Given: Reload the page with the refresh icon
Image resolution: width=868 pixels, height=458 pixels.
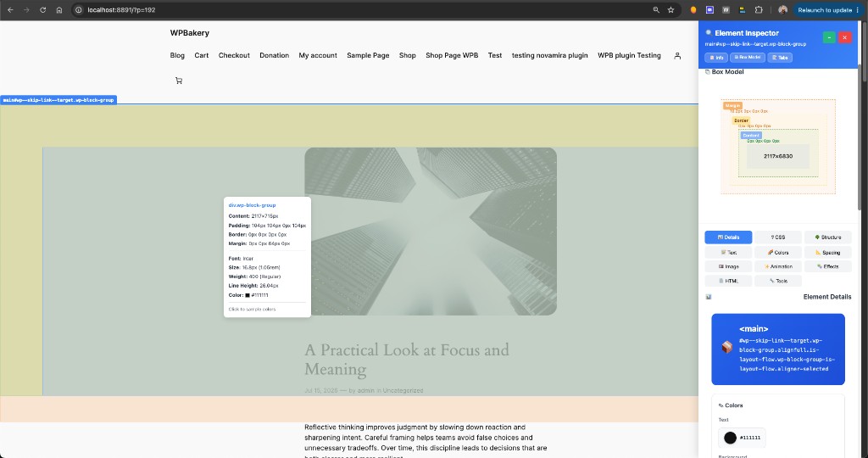Looking at the screenshot, I should 42,10.
